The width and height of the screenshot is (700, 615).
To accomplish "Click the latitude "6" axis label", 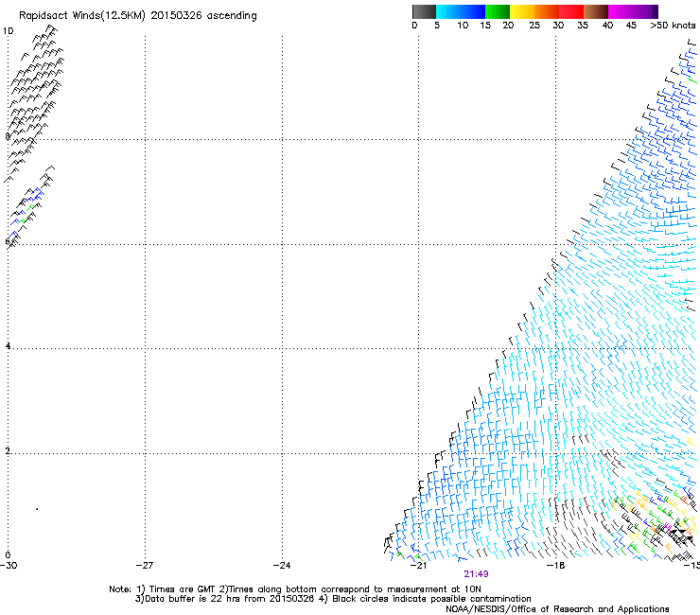I will tap(8, 241).
